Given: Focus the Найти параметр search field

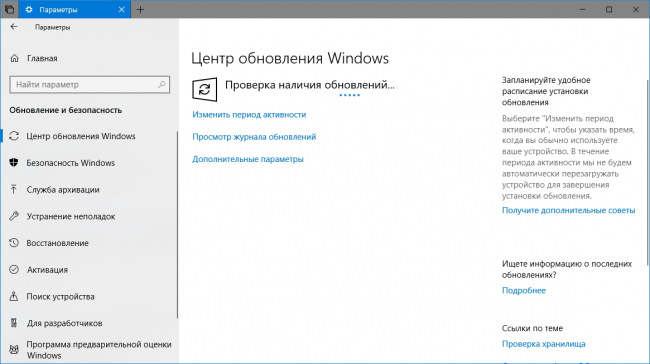Looking at the screenshot, I should click(89, 85).
